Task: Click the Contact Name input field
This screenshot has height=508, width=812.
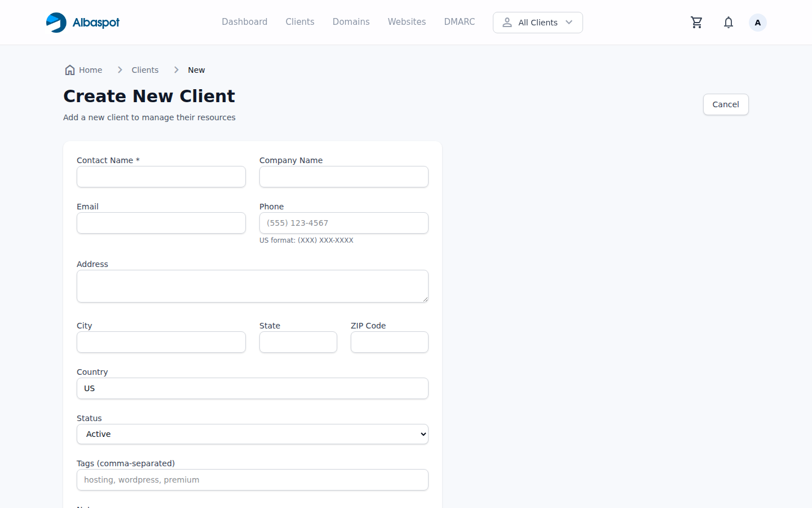Action: tap(161, 177)
